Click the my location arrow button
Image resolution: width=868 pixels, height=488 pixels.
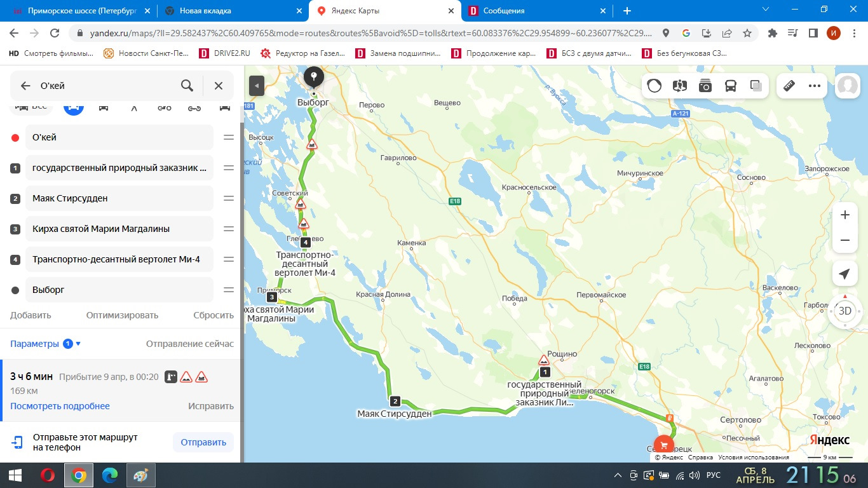(x=844, y=274)
